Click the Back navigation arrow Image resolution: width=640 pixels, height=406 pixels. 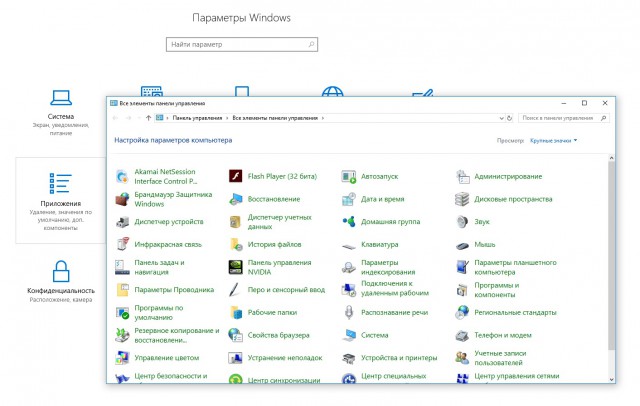(115, 118)
